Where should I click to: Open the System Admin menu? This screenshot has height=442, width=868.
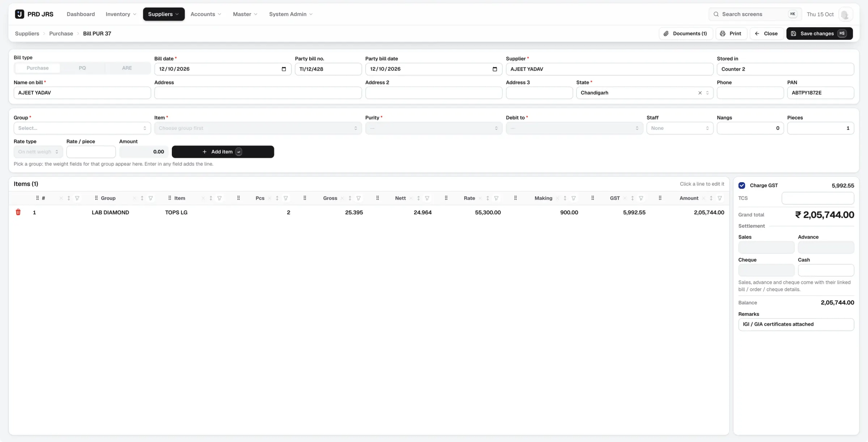tap(291, 14)
